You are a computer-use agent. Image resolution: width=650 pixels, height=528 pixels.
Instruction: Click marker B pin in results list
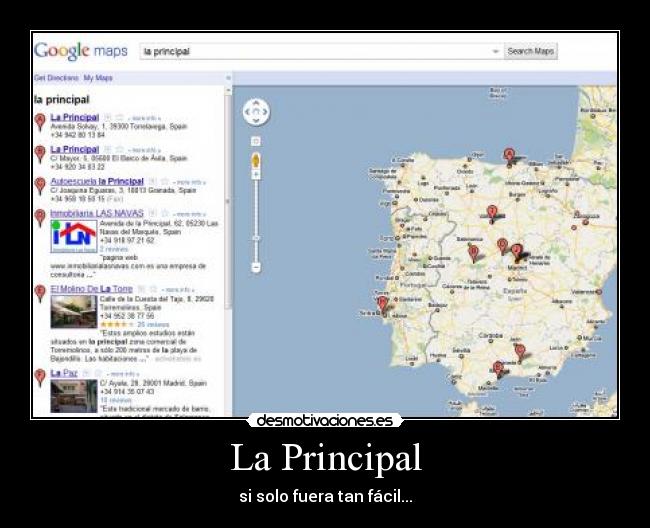tap(40, 154)
